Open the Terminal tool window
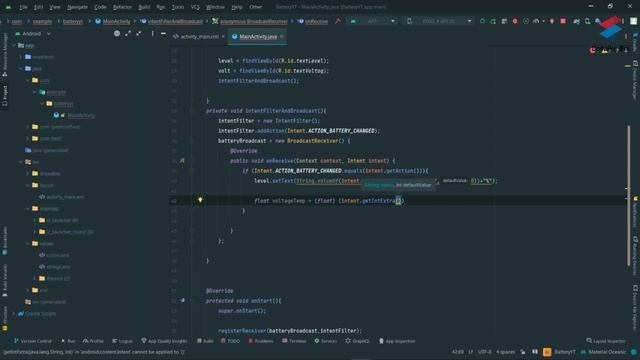The image size is (640, 360). (x=294, y=341)
